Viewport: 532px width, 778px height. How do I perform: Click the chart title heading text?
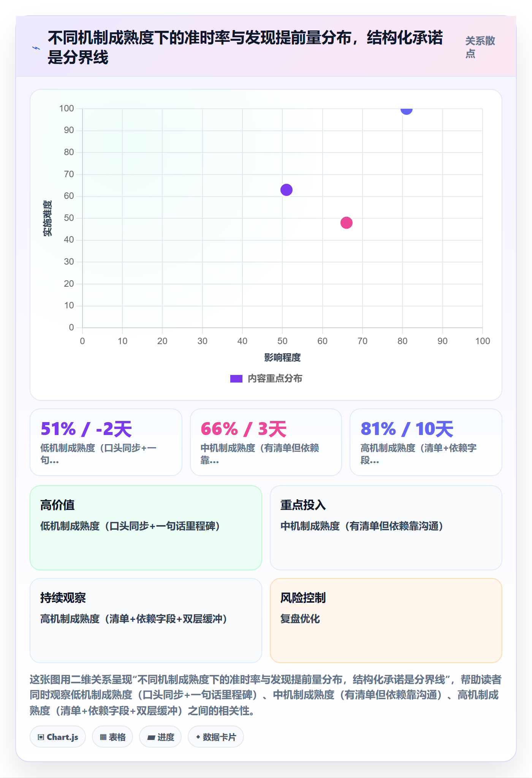coord(245,48)
